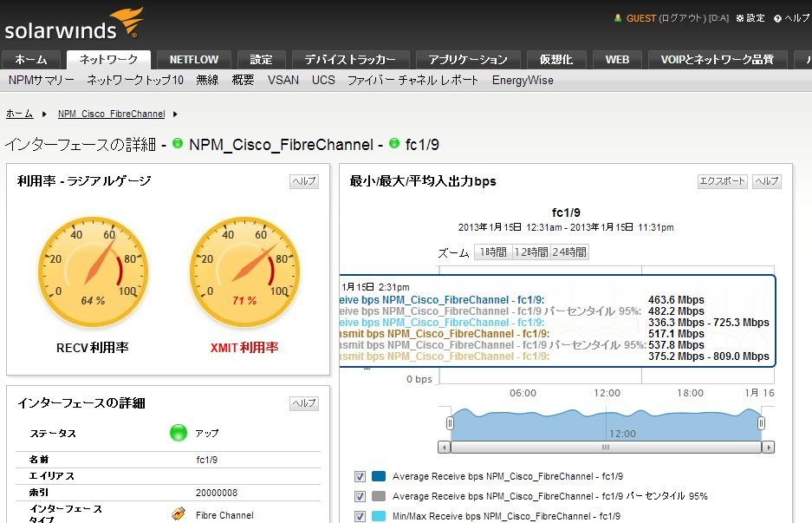Click the help question mark icon

click(777, 19)
